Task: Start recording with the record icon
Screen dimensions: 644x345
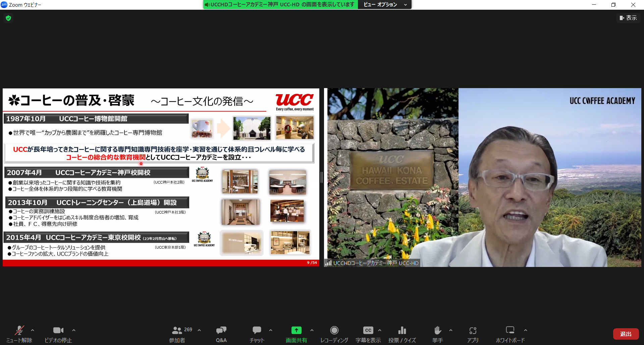Action: coord(334,330)
